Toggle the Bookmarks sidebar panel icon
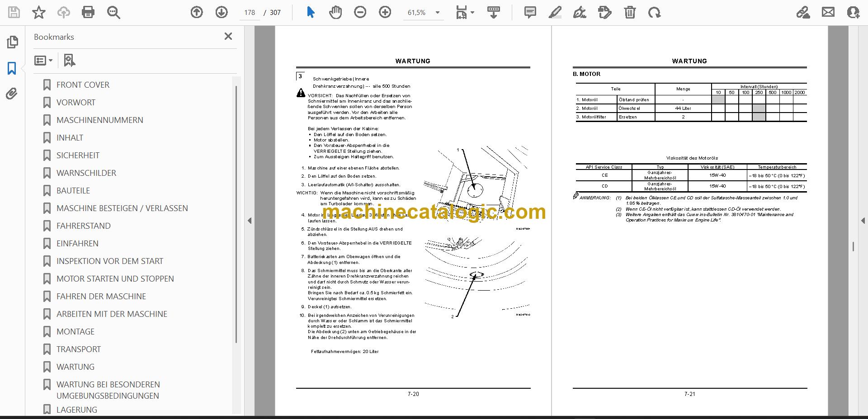This screenshot has height=419, width=868. point(12,68)
